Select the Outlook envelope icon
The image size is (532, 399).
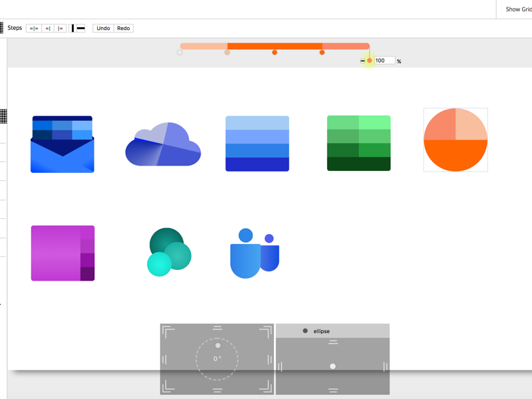[x=62, y=143]
